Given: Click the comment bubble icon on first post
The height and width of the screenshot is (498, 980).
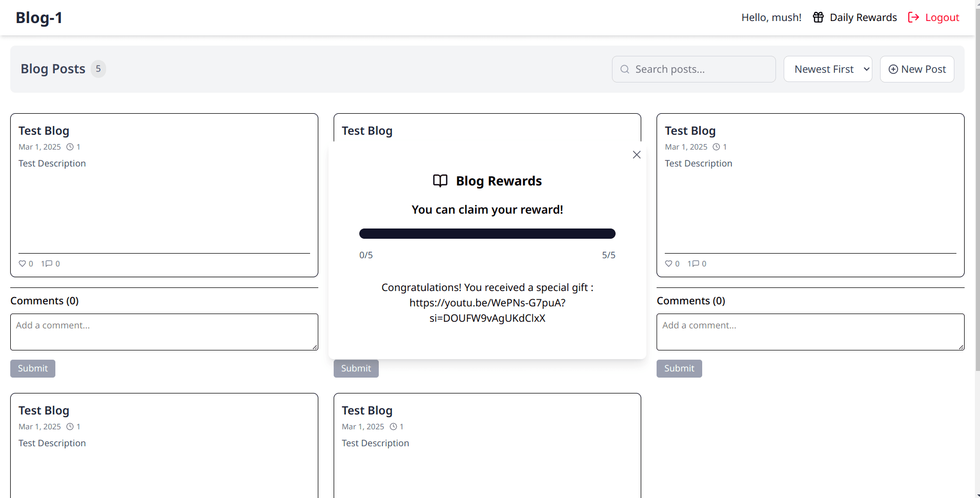Looking at the screenshot, I should [49, 264].
